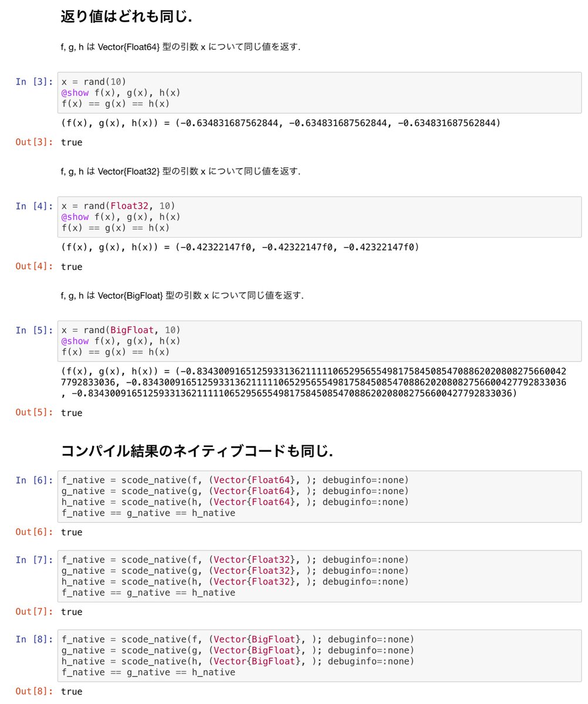This screenshot has width=588, height=704.
Task: Click the g_native Float32 assignment line
Action: (235, 571)
